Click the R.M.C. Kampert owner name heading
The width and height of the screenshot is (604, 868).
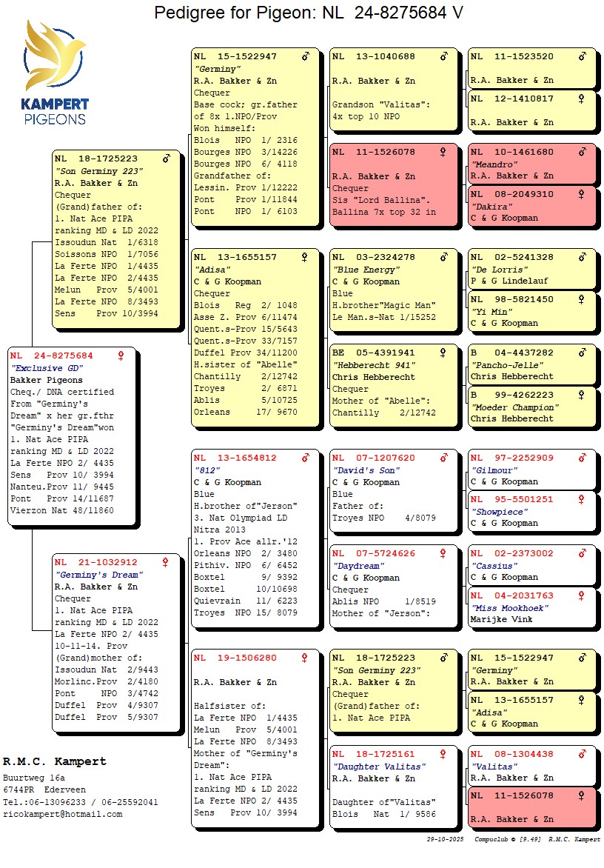click(55, 761)
